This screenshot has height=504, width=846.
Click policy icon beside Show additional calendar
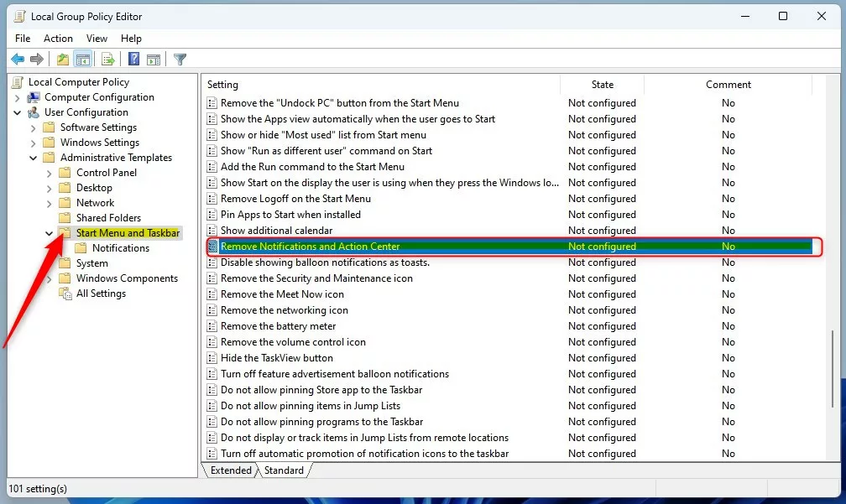tap(212, 231)
